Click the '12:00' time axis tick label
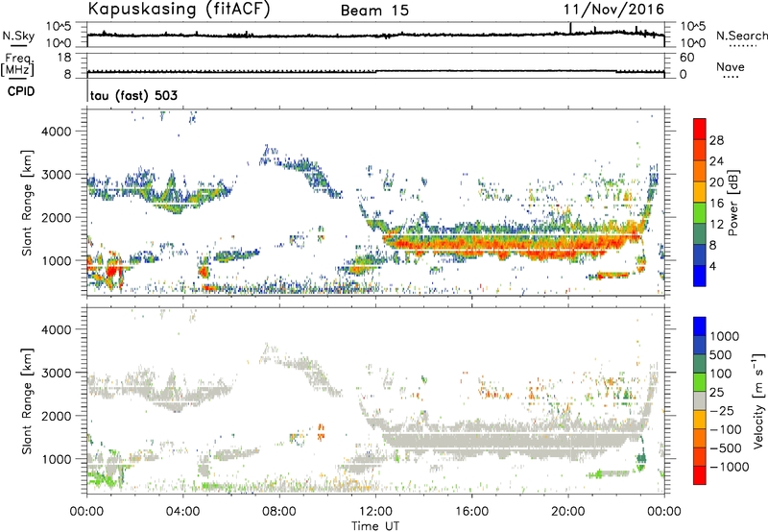Screen dimensions: 768x532 point(375,512)
